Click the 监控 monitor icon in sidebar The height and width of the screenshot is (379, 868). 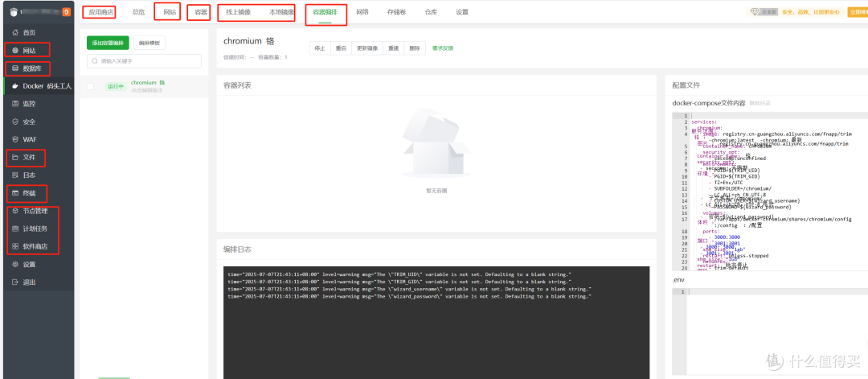15,104
